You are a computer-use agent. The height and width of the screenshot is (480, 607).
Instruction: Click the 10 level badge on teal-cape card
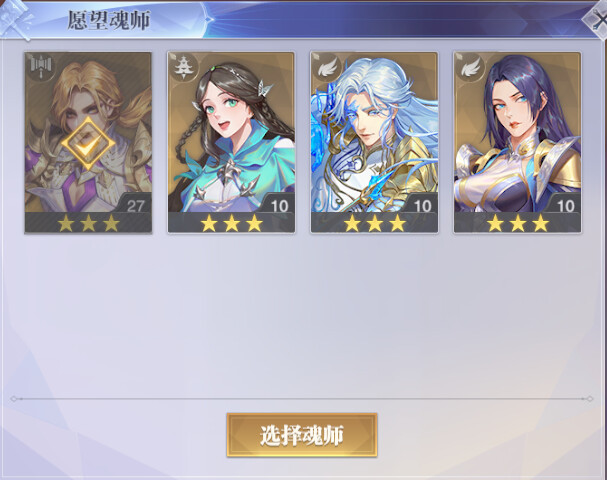point(279,206)
